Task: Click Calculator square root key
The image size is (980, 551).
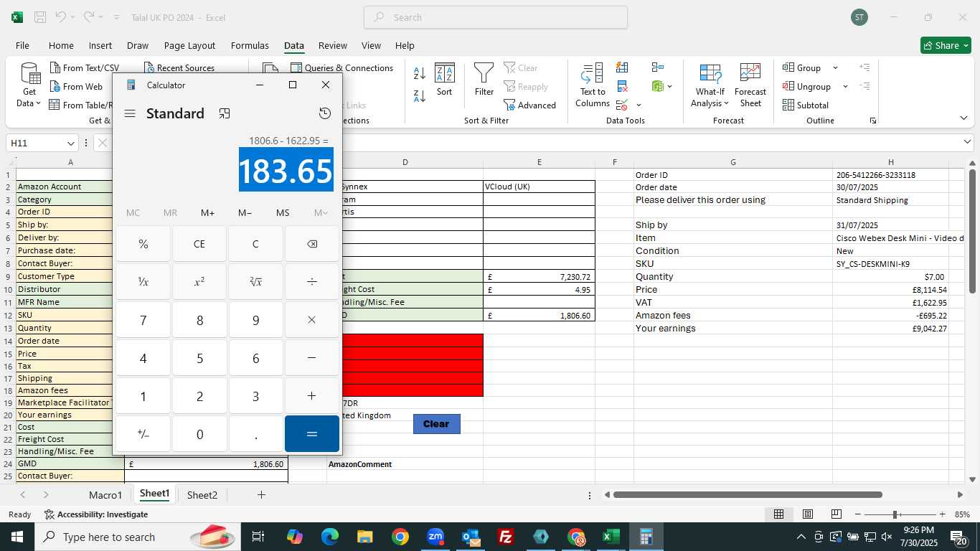Action: point(255,282)
